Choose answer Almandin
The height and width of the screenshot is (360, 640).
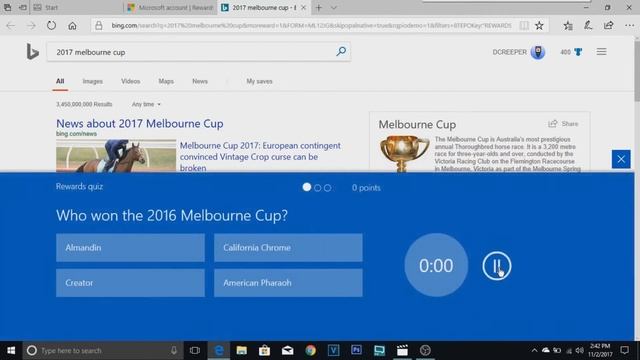tap(130, 248)
